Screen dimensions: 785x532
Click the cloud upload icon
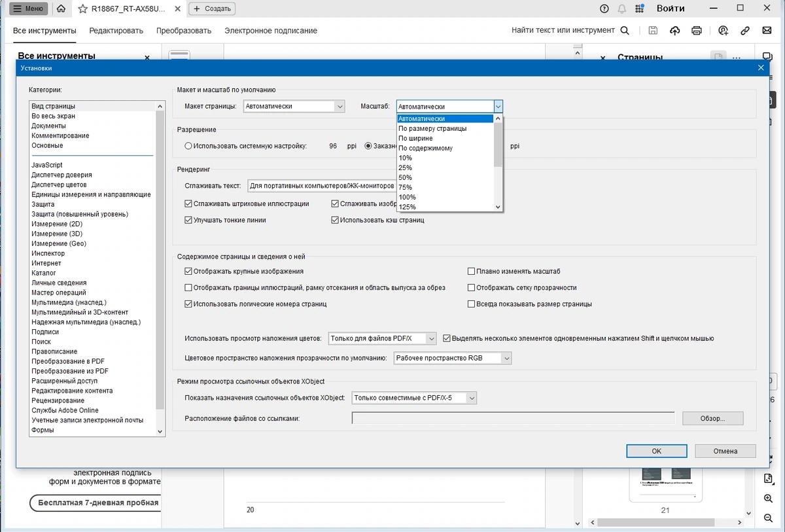(675, 30)
